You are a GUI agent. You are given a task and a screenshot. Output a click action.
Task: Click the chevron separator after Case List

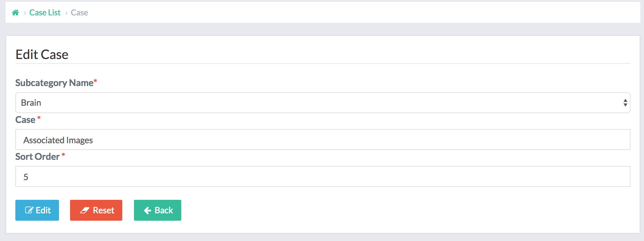[x=66, y=13]
